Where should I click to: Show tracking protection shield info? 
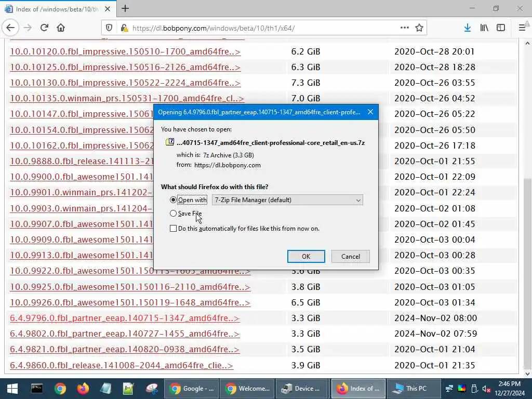pos(109,28)
